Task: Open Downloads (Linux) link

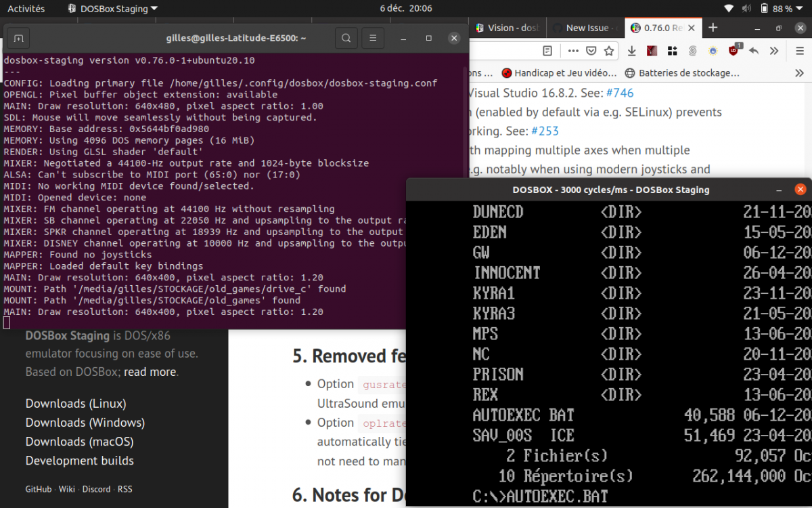Action: (76, 404)
